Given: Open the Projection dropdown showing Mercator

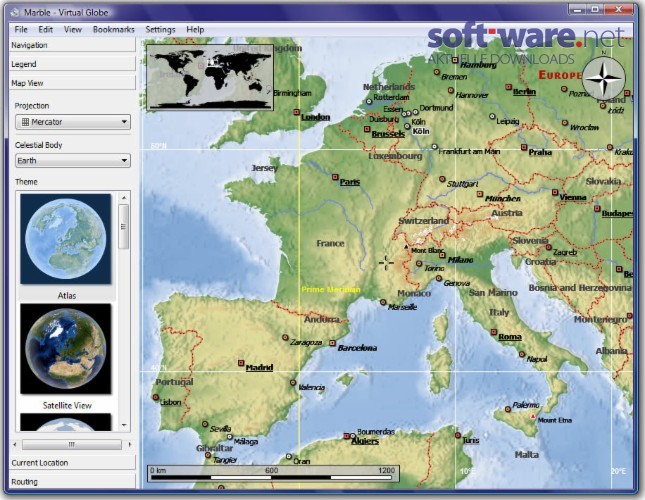Looking at the screenshot, I should (73, 122).
